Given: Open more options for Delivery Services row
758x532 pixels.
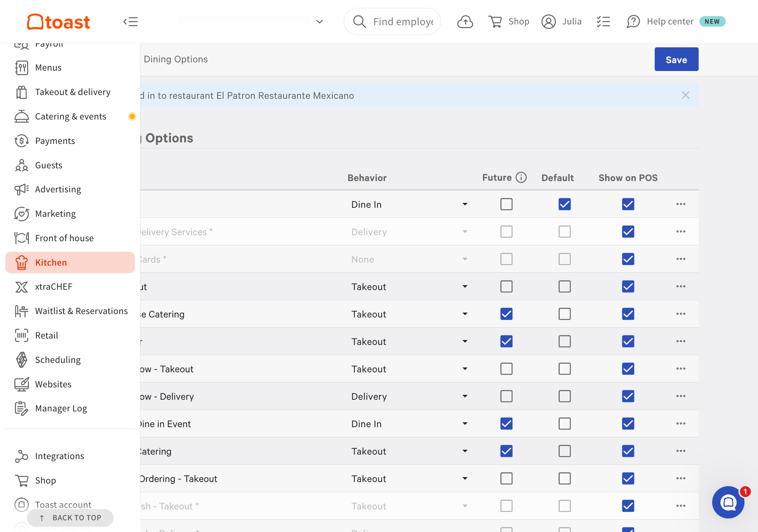Looking at the screenshot, I should point(681,231).
